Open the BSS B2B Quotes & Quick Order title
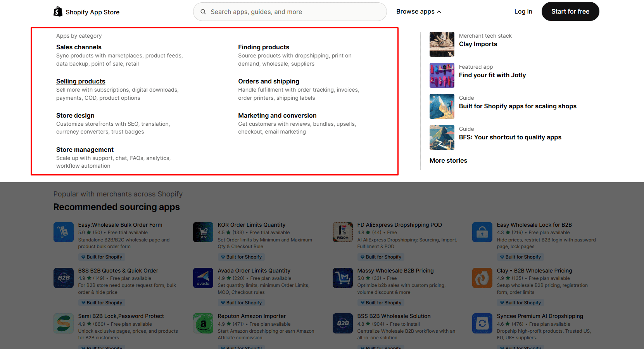Viewport: 644px width, 349px height. pyautogui.click(x=118, y=271)
